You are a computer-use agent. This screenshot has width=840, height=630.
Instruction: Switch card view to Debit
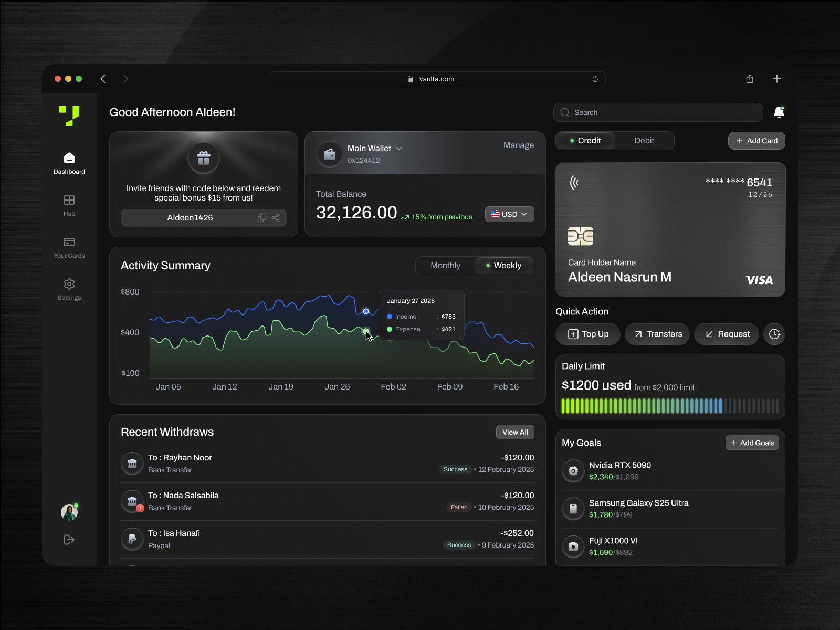tap(644, 140)
